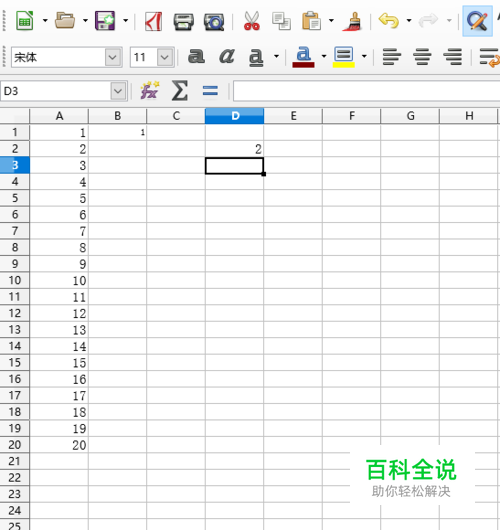Undo the last action
Viewport: 500px width, 530px height.
[388, 21]
